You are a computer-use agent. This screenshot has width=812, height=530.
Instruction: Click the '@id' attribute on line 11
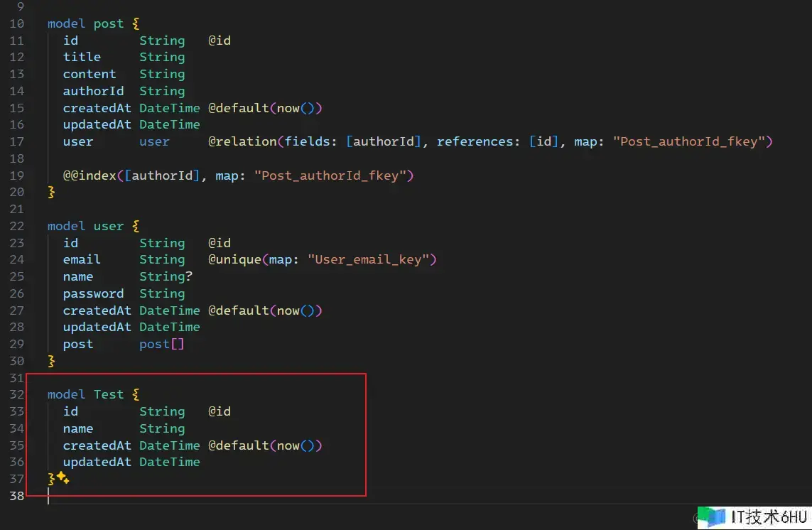220,40
